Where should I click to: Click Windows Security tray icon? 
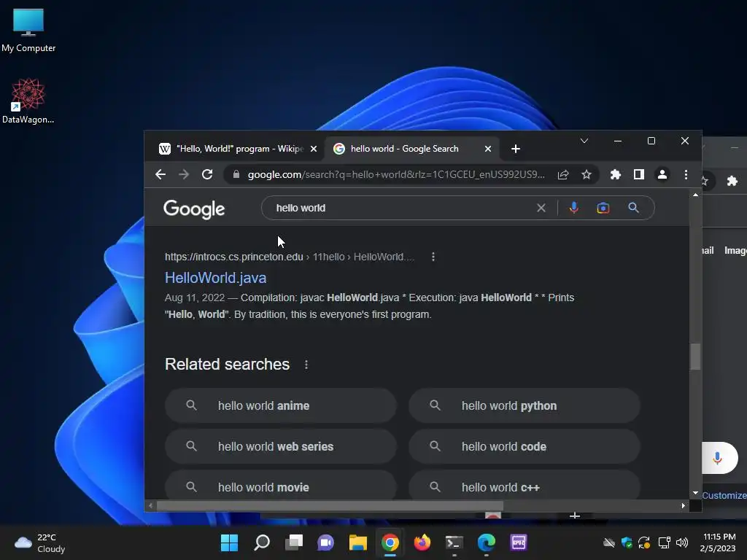click(627, 542)
